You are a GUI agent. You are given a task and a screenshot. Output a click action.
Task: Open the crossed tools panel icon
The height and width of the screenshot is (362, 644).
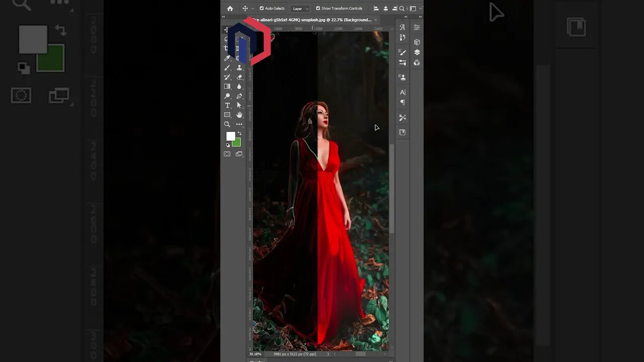pos(403,118)
